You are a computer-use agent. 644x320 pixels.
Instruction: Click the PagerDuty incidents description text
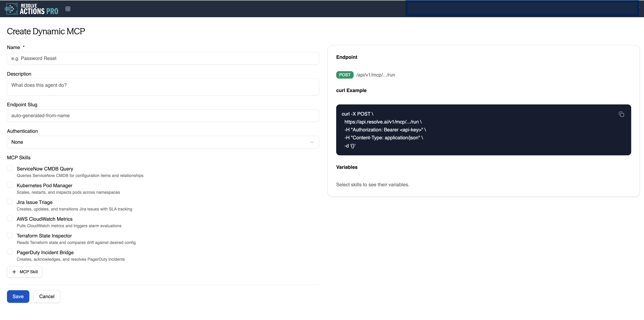tap(71, 259)
